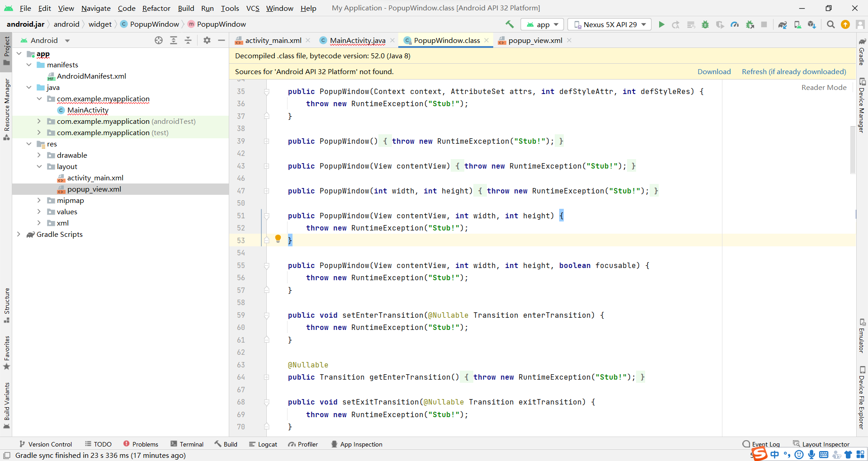Click the Download link for API sources
The height and width of the screenshot is (461, 868).
click(714, 71)
